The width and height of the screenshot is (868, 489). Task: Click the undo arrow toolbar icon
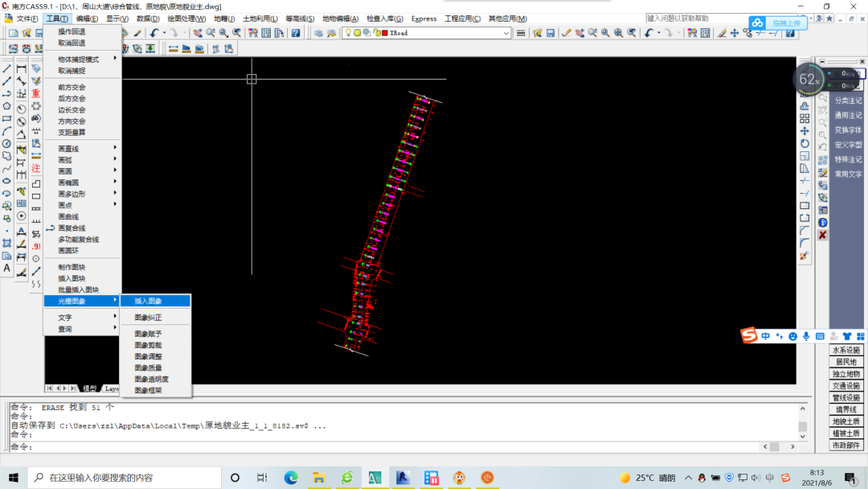point(154,33)
